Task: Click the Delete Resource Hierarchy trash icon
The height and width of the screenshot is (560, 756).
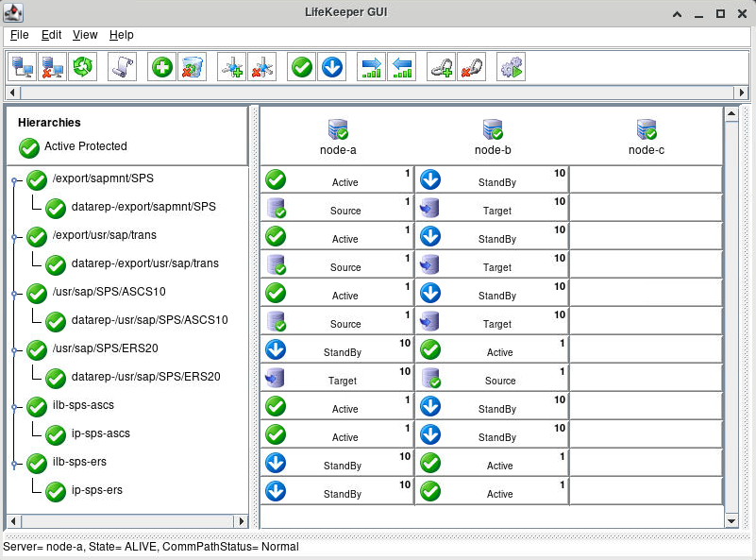Action: coord(192,67)
